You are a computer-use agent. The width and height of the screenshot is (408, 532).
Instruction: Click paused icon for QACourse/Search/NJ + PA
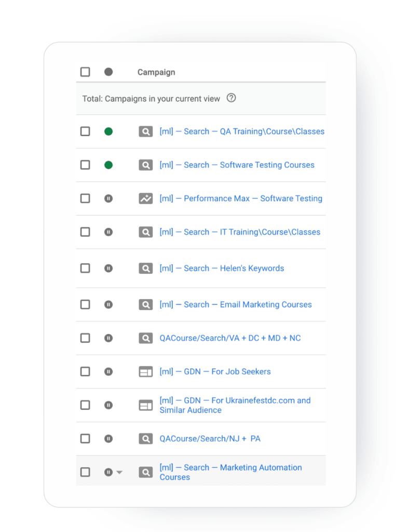point(108,438)
